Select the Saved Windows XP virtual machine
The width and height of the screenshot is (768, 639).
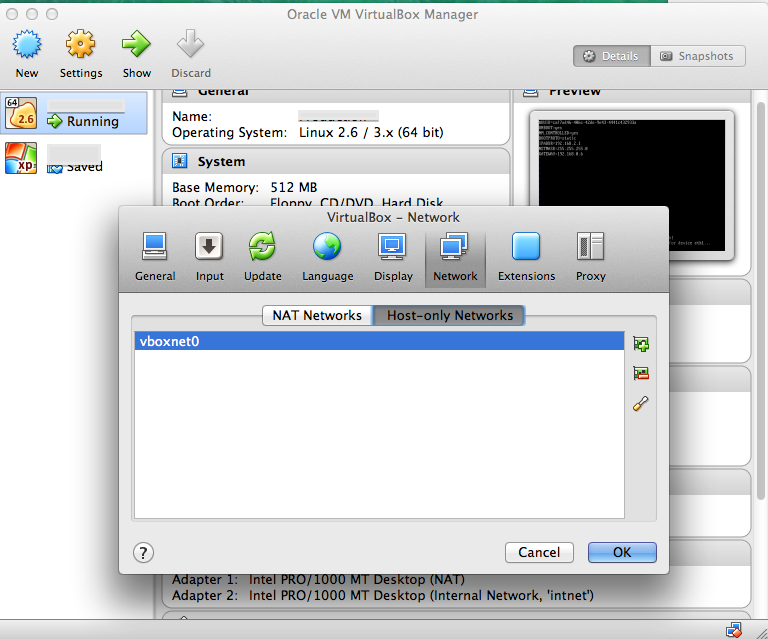pyautogui.click(x=73, y=158)
